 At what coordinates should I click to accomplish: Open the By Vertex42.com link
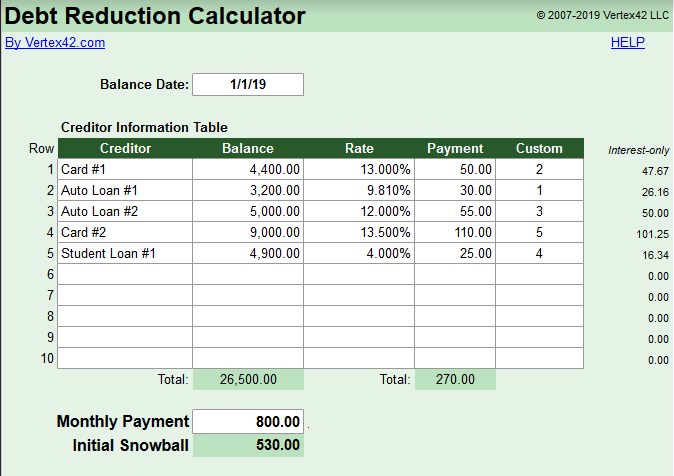tap(55, 43)
